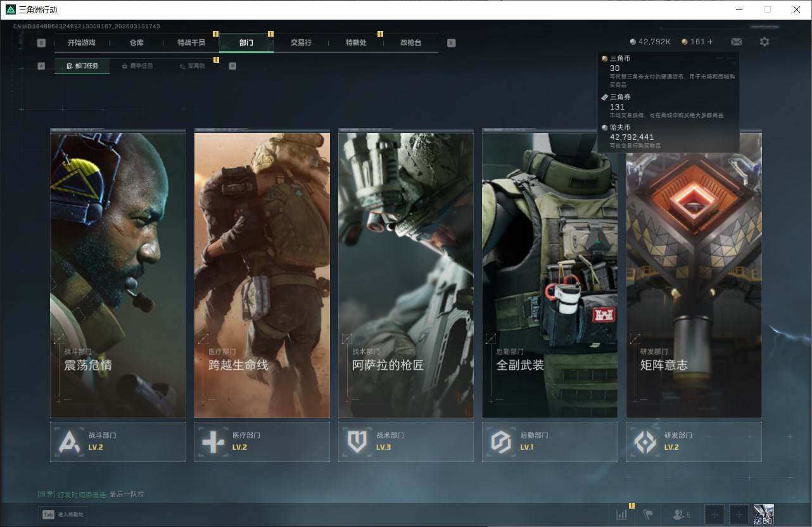Open the bar chart stats icon
This screenshot has height=527, width=812.
click(621, 515)
